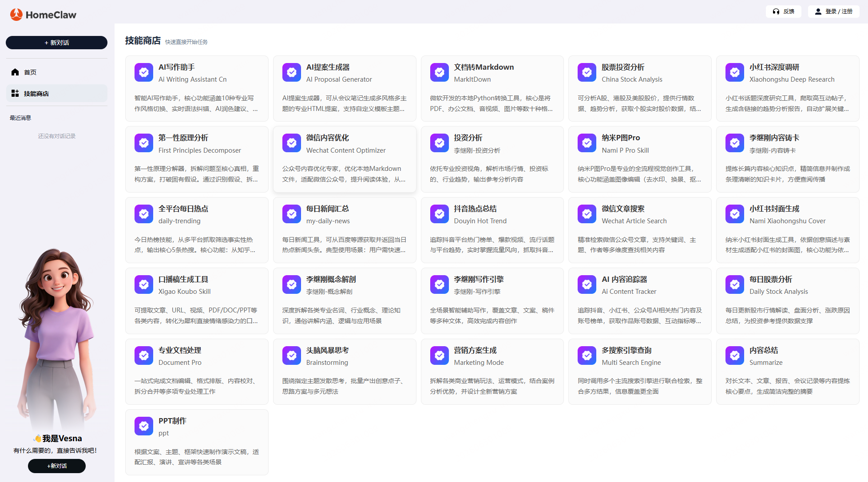Click the purple icon of 每日股票分析
868x482 pixels.
coord(735,284)
